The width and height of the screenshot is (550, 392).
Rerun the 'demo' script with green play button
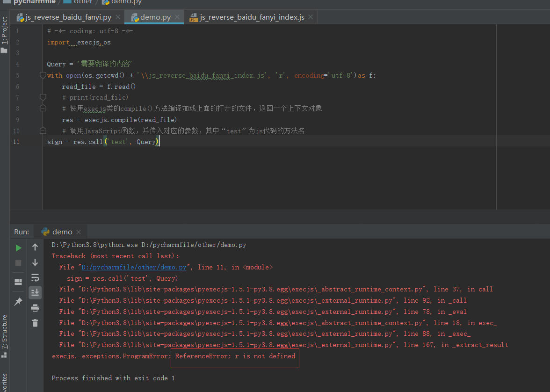pos(18,247)
